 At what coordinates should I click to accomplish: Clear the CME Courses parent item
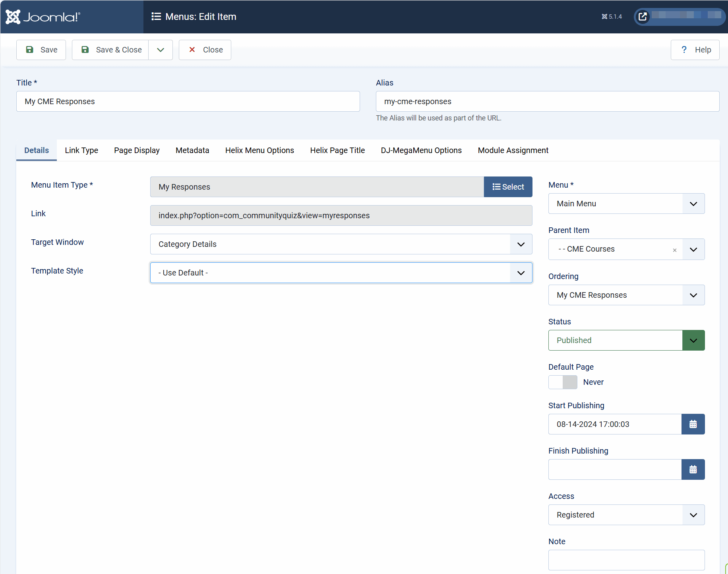674,250
